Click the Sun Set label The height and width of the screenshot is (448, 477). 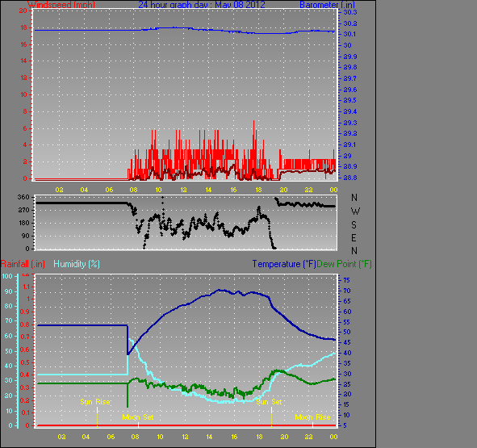point(269,402)
